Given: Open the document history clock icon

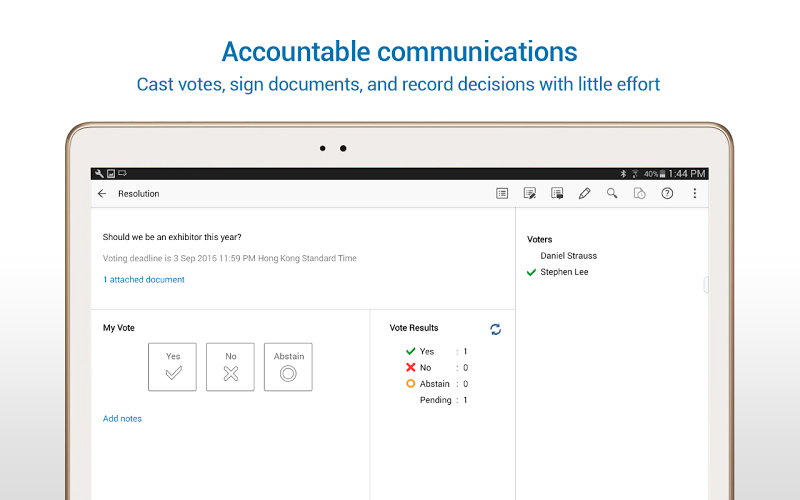Looking at the screenshot, I should click(640, 194).
